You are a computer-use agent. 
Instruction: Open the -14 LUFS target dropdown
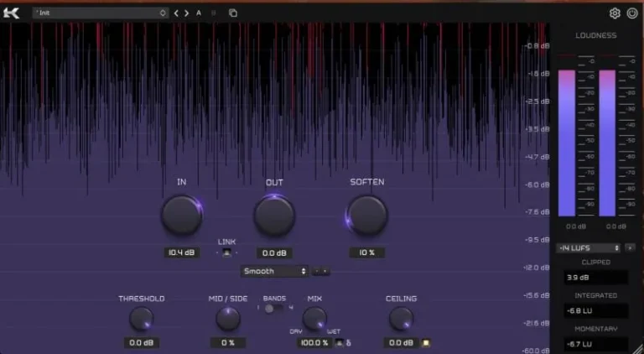click(589, 248)
